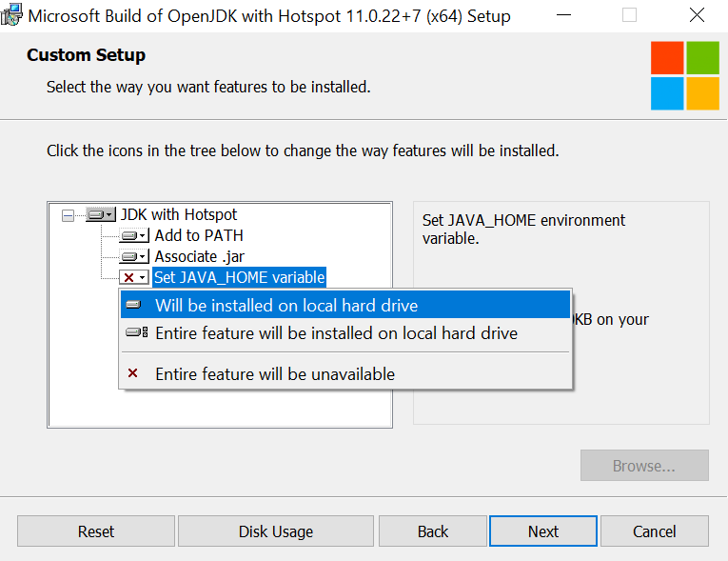The width and height of the screenshot is (728, 561).
Task: Click the grayed-out Browse... button
Action: (644, 465)
